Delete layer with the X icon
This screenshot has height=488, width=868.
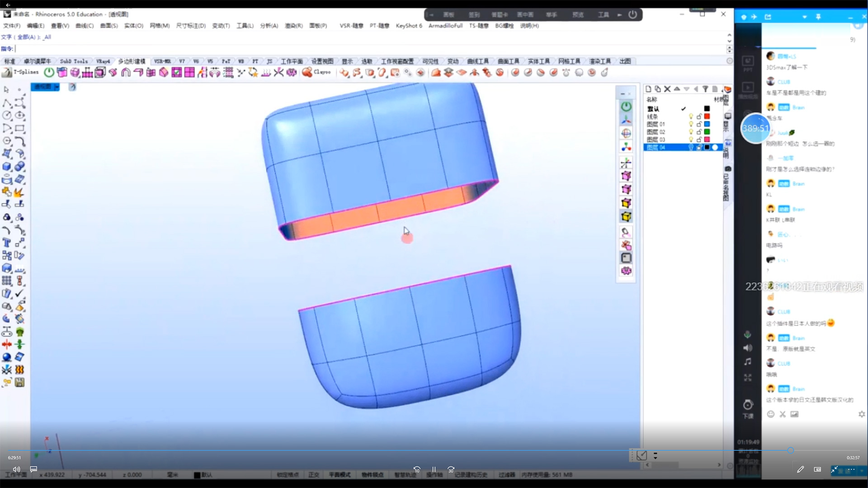click(667, 89)
